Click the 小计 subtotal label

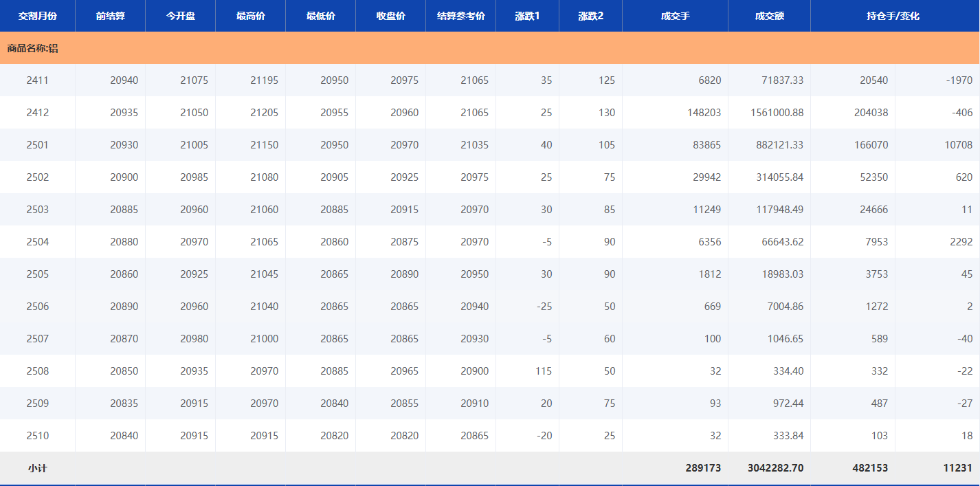click(x=37, y=468)
